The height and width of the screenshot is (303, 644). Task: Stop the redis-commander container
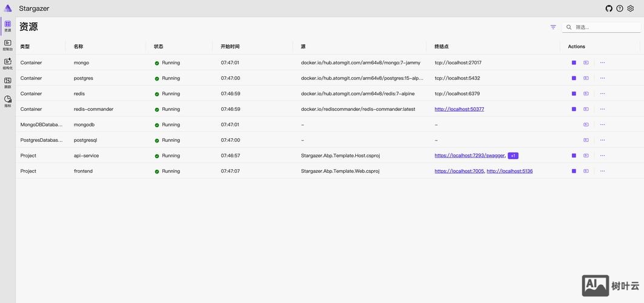coord(574,109)
